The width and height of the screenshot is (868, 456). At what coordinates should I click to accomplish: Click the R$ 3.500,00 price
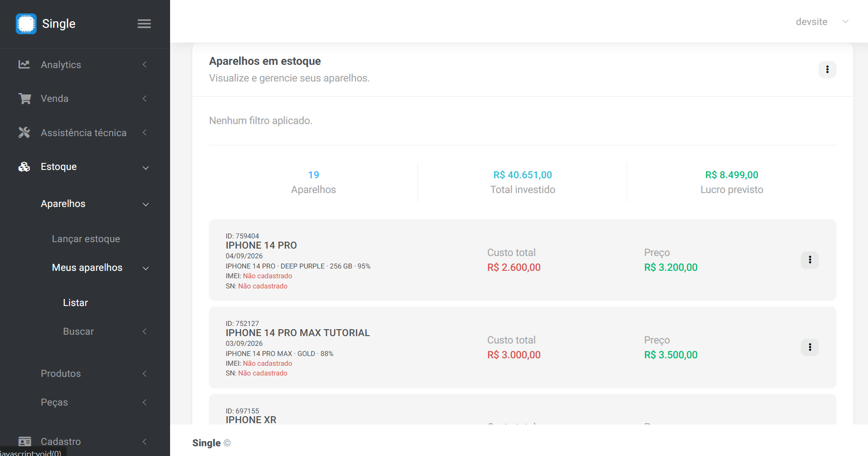[x=671, y=355]
